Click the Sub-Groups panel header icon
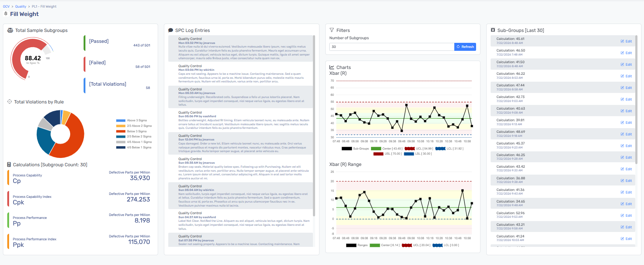The width and height of the screenshot is (644, 265). coord(493,30)
